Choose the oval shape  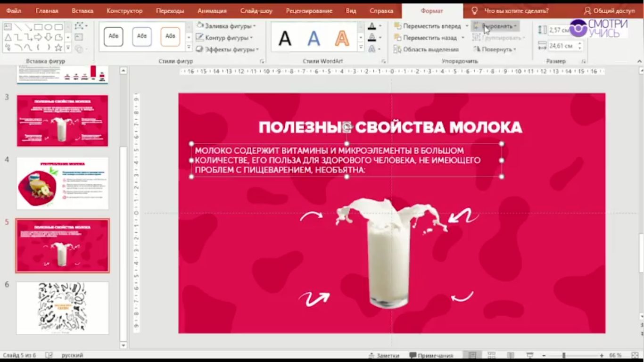click(48, 27)
